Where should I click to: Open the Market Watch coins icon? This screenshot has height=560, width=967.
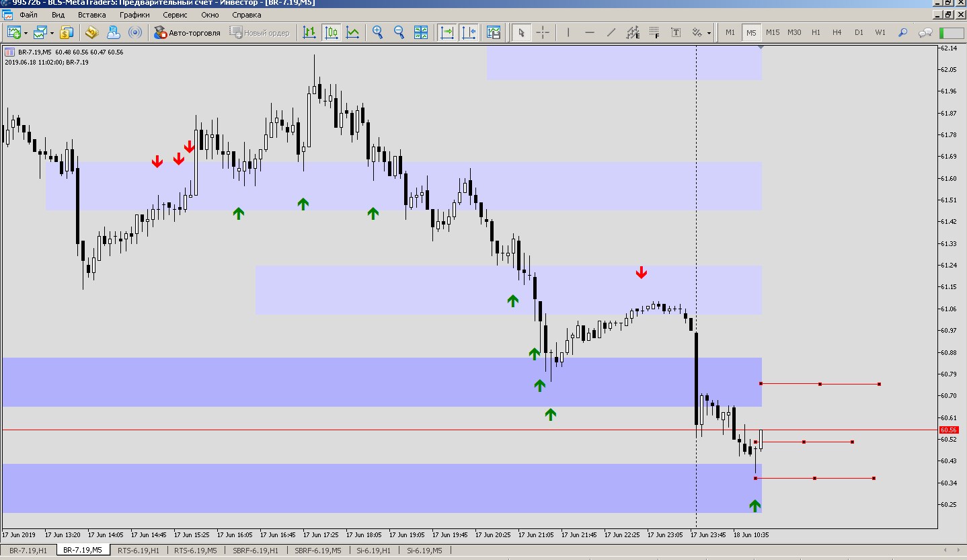(67, 32)
